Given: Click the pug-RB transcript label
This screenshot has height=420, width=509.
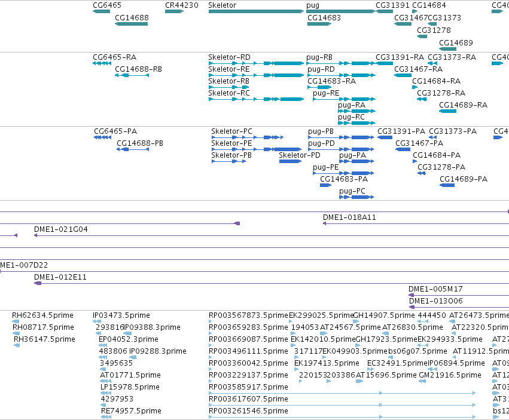Looking at the screenshot, I should pos(319,57).
